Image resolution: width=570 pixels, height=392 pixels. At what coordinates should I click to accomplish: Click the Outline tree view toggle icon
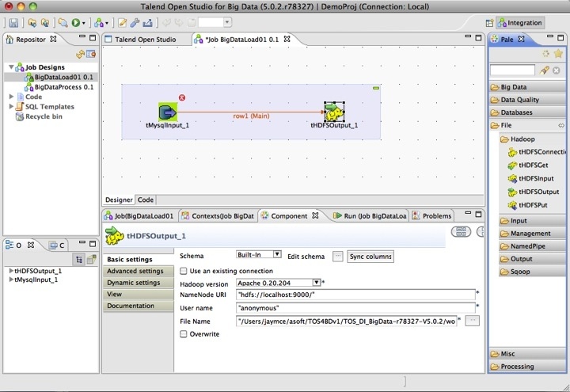click(x=79, y=259)
